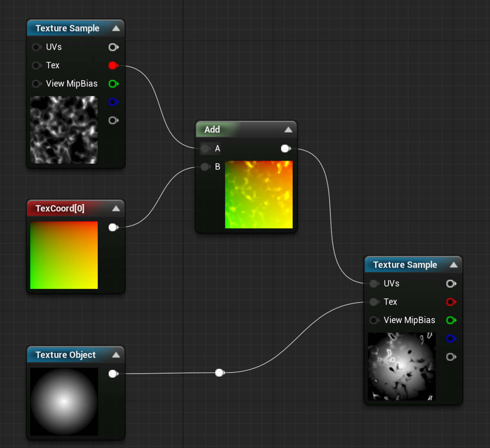490x448 pixels.
Task: Click Tex input pin on the Texture Sample node with noise preview
Action: coord(37,65)
